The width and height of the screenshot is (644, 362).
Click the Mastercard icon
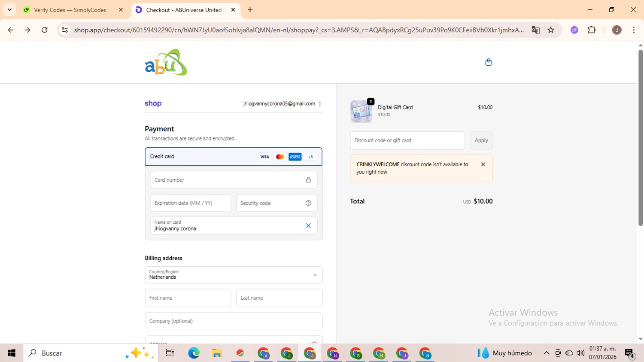[x=280, y=157]
